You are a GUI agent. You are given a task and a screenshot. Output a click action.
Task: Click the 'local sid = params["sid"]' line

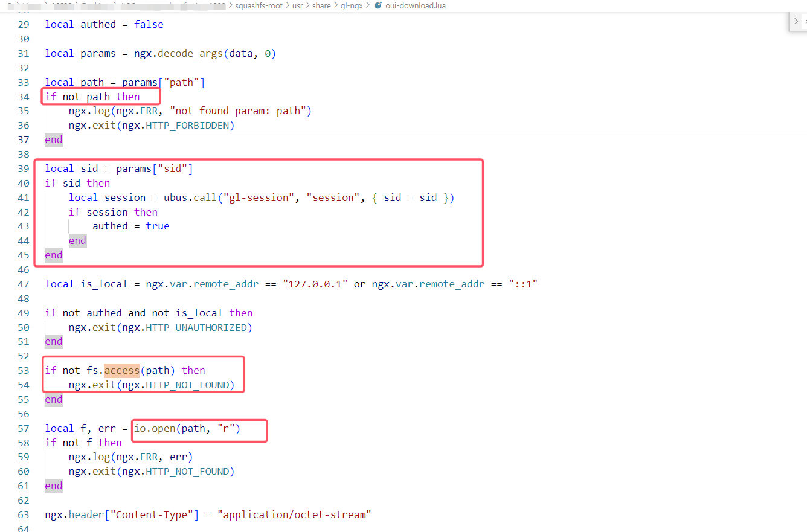[119, 168]
